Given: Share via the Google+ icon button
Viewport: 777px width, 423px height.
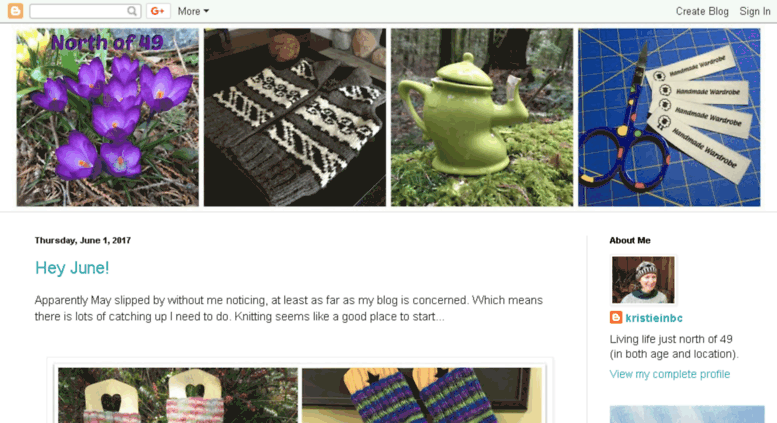Looking at the screenshot, I should tap(158, 11).
